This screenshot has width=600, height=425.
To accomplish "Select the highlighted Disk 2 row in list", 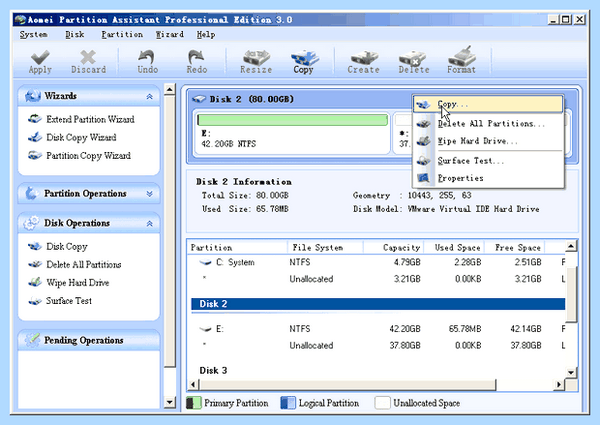I will [x=378, y=304].
